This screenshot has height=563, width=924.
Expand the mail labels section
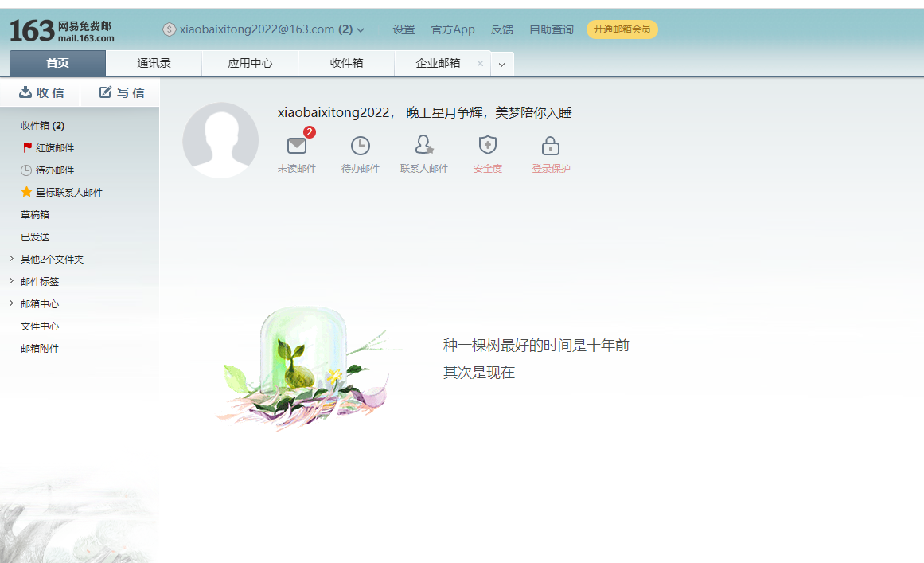(11, 281)
